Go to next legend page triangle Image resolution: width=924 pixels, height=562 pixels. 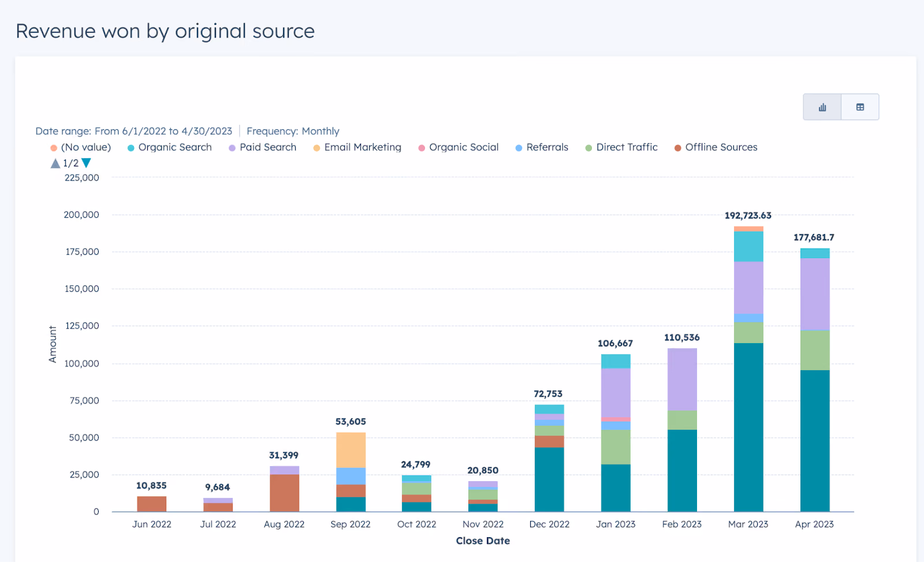point(86,163)
